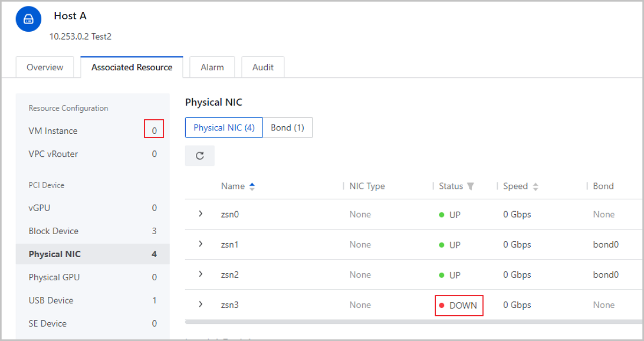644x341 pixels.
Task: Switch to the Overview tab
Action: point(45,67)
